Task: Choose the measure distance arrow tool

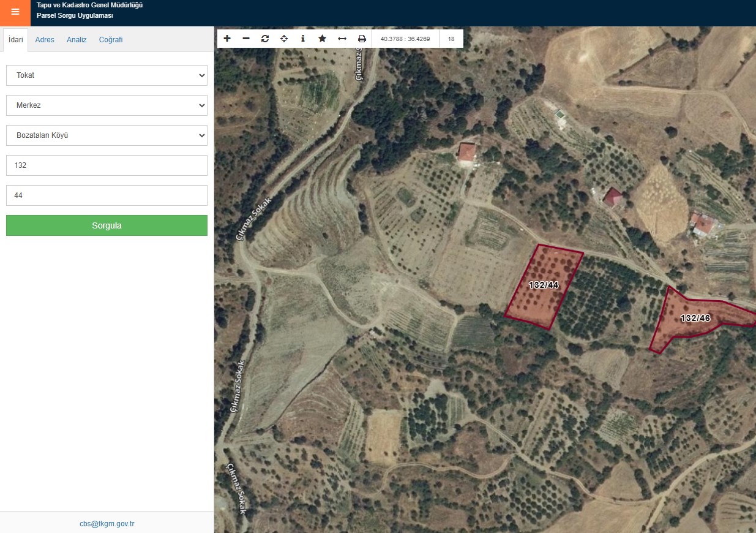Action: click(x=342, y=39)
